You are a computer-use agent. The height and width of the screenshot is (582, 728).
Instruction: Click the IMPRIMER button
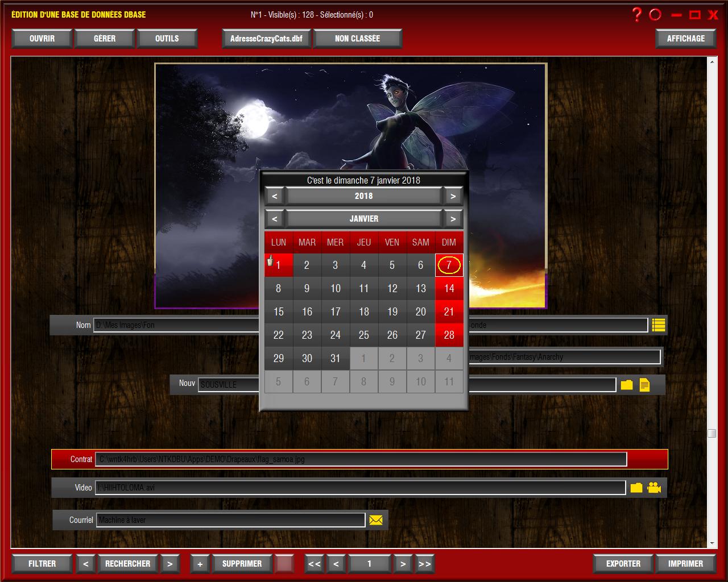tap(686, 564)
